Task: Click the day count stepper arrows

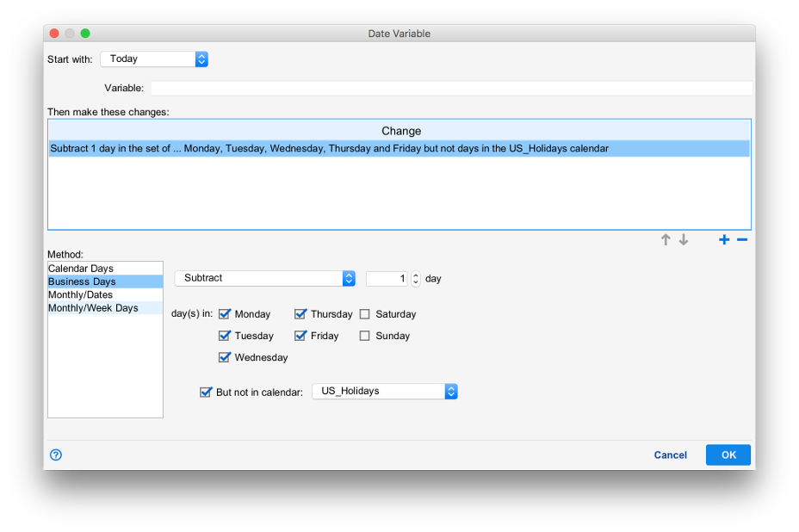Action: pos(416,279)
